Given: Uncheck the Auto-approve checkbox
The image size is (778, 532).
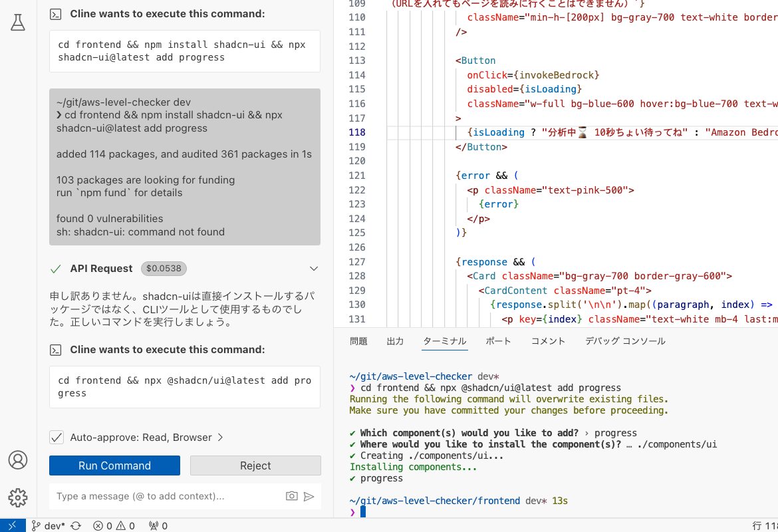Looking at the screenshot, I should 57,437.
